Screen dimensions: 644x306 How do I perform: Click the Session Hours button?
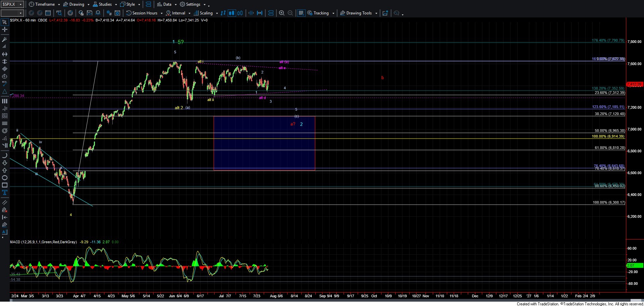tap(142, 13)
